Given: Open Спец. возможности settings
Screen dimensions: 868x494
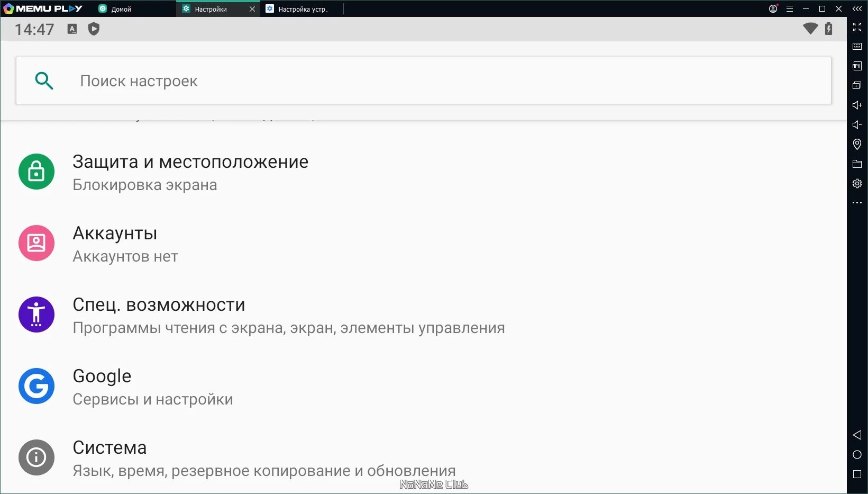Looking at the screenshot, I should coord(423,315).
